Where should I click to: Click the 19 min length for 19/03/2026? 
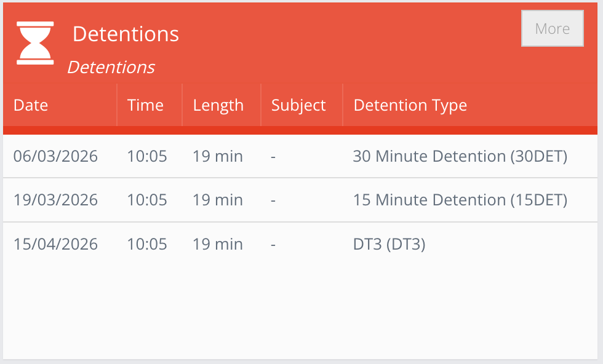click(x=218, y=200)
